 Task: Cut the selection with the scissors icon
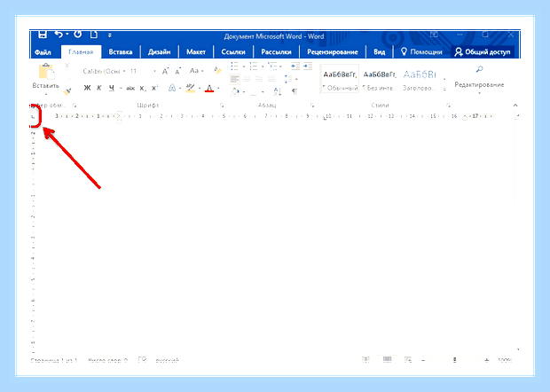[x=67, y=66]
